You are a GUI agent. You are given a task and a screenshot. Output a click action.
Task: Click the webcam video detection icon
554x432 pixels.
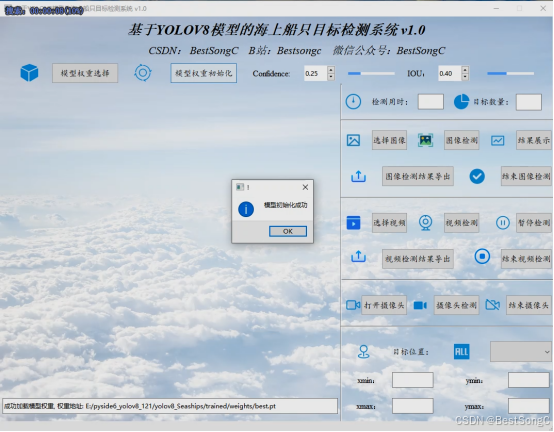click(x=425, y=223)
